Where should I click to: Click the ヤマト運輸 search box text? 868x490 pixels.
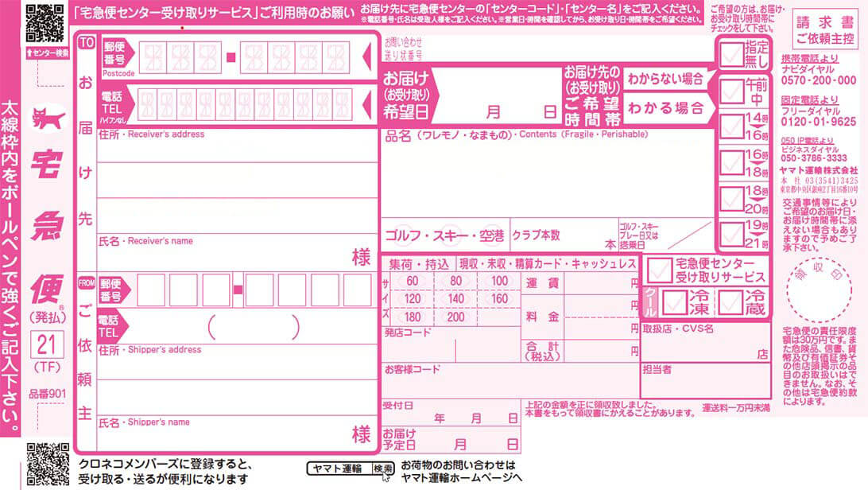click(337, 469)
